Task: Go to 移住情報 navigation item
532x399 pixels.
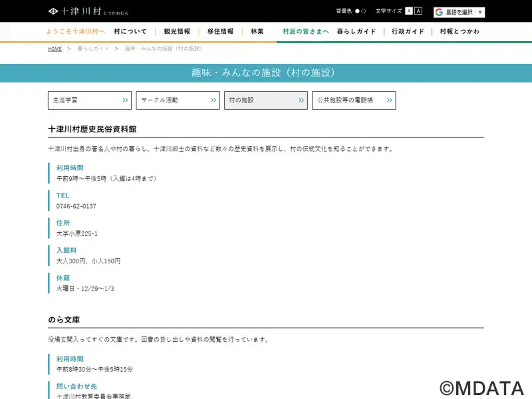Action: pyautogui.click(x=220, y=31)
